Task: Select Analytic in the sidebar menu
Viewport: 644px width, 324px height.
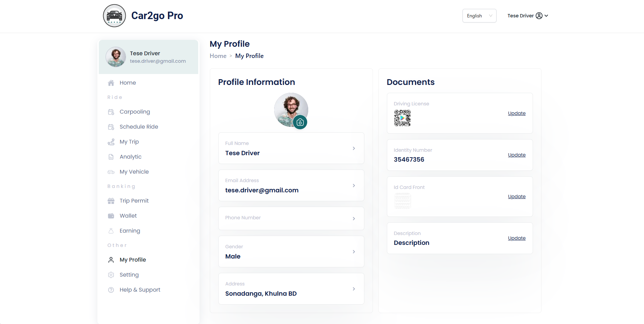Action: point(130,157)
